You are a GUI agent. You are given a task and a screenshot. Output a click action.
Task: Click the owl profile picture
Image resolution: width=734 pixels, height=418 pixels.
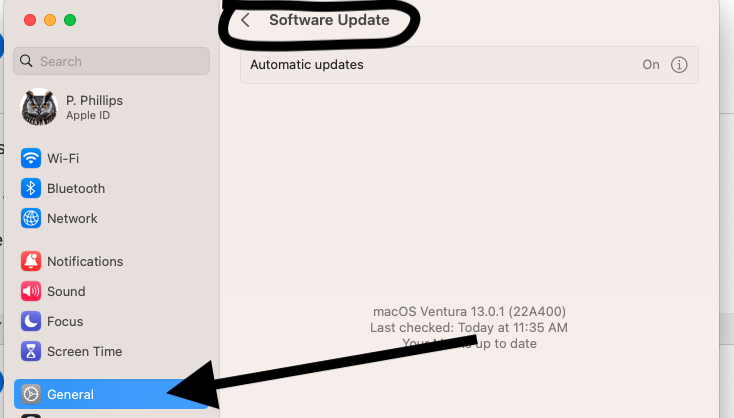point(39,107)
